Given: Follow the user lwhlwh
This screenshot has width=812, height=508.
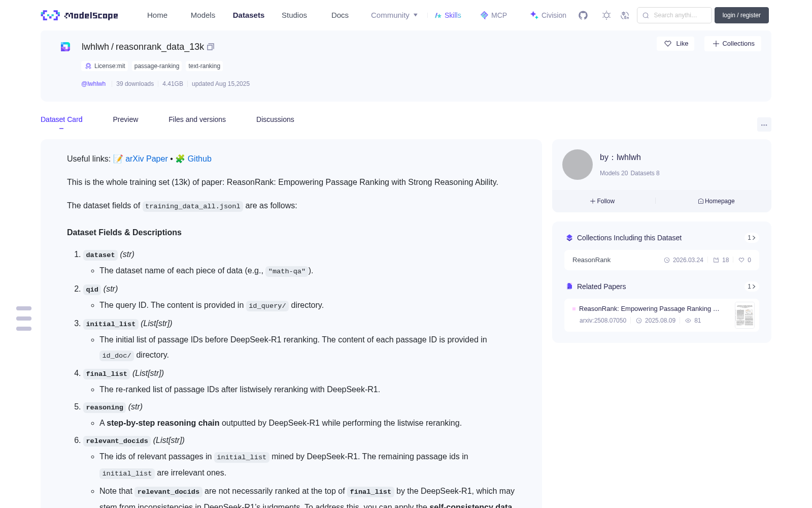Looking at the screenshot, I should (x=602, y=201).
